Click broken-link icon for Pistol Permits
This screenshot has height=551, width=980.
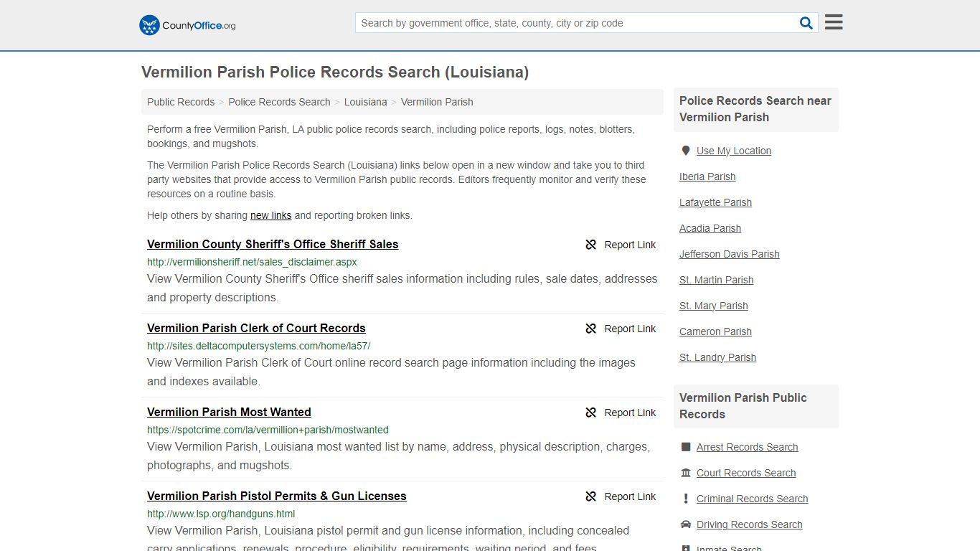click(591, 496)
